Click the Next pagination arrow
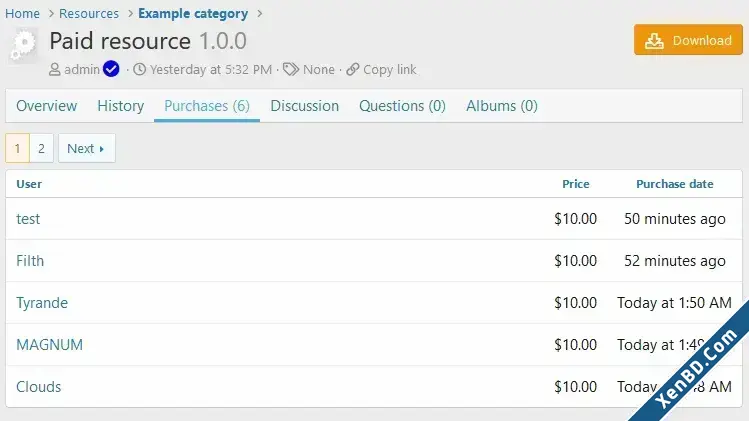The image size is (749, 421). 101,149
